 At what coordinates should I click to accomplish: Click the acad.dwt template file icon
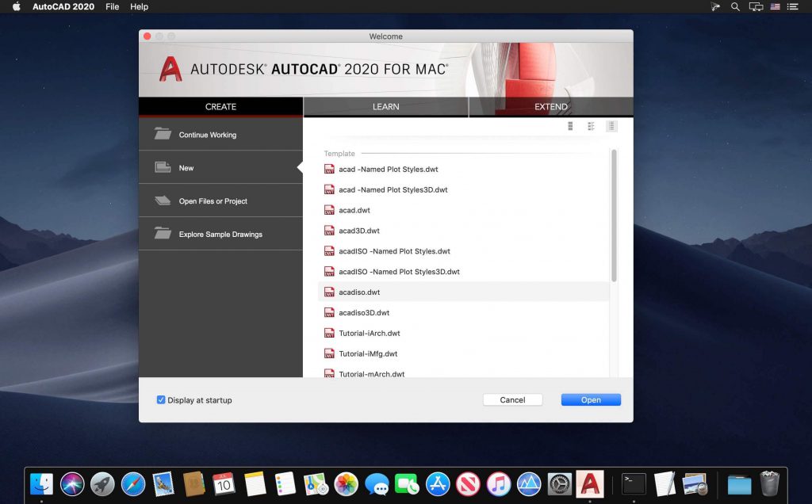point(330,210)
